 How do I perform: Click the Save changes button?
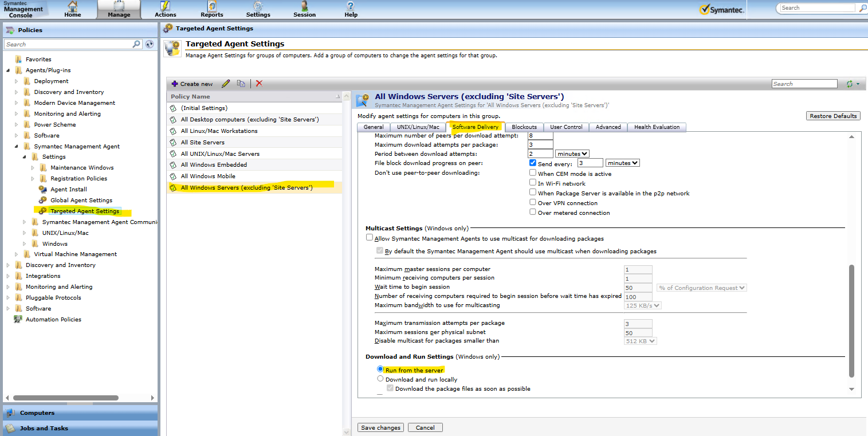coord(380,427)
